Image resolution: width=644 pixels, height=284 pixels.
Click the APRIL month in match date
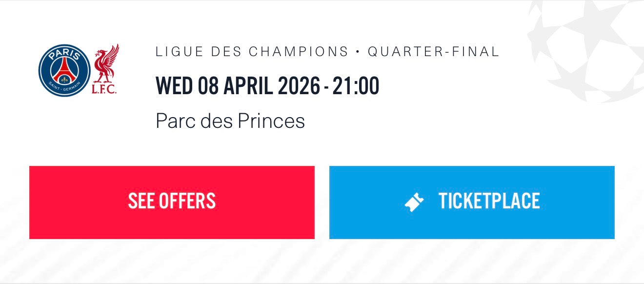click(248, 87)
